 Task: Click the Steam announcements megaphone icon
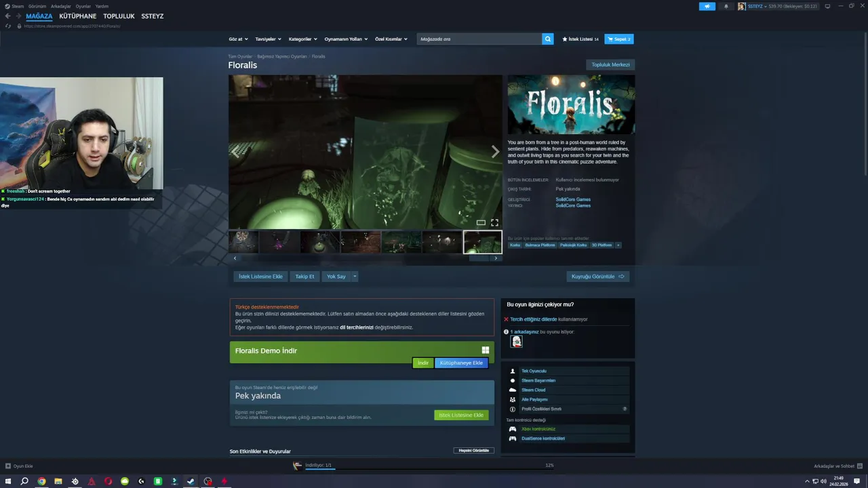707,6
